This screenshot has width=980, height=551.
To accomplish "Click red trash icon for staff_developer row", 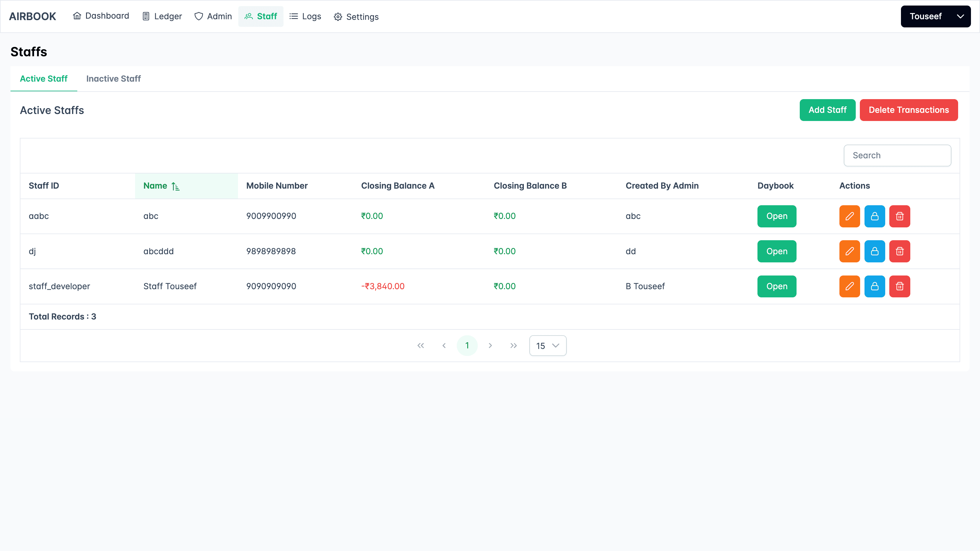I will click(899, 286).
